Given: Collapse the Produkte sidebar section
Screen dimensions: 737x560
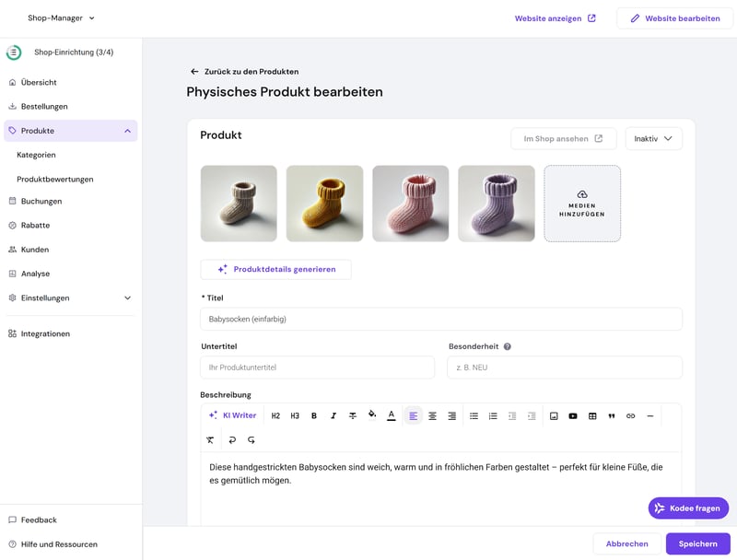Looking at the screenshot, I should [x=127, y=131].
